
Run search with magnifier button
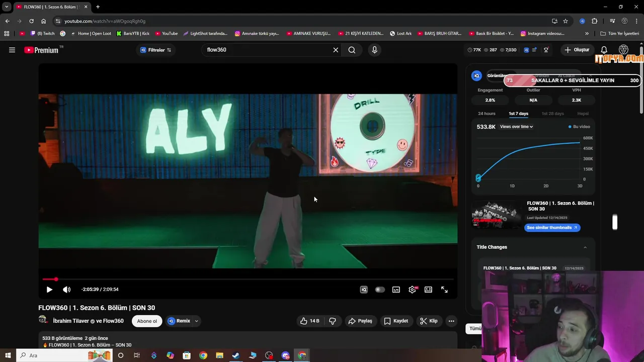(x=352, y=50)
